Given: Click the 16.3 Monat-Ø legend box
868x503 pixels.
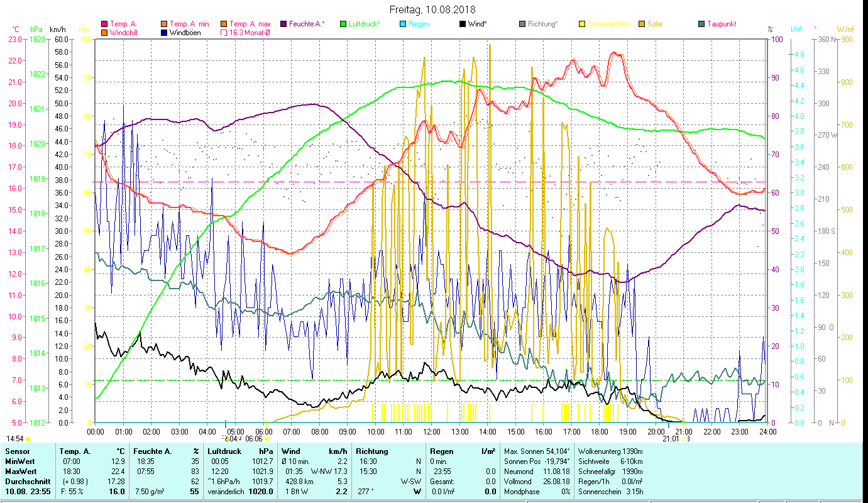Looking at the screenshot, I should [x=223, y=32].
